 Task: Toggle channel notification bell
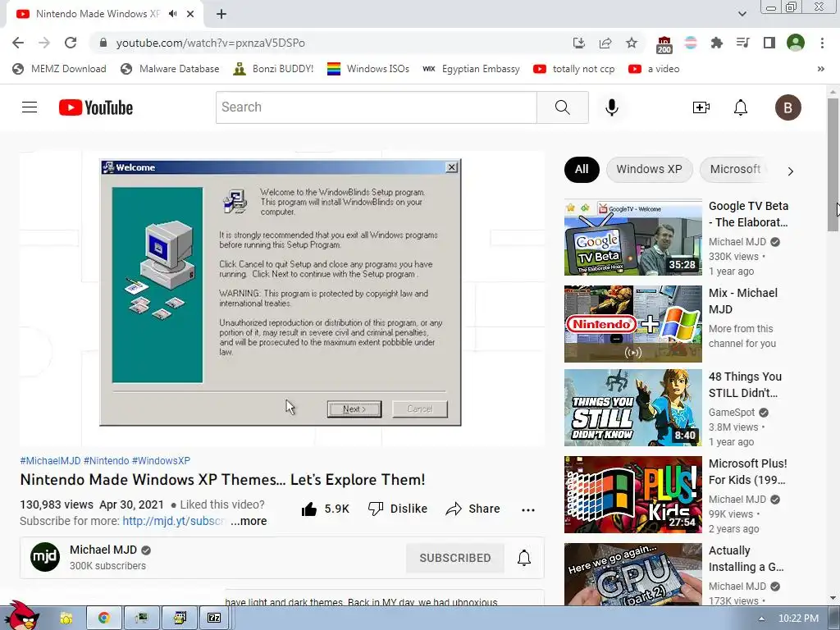(524, 558)
